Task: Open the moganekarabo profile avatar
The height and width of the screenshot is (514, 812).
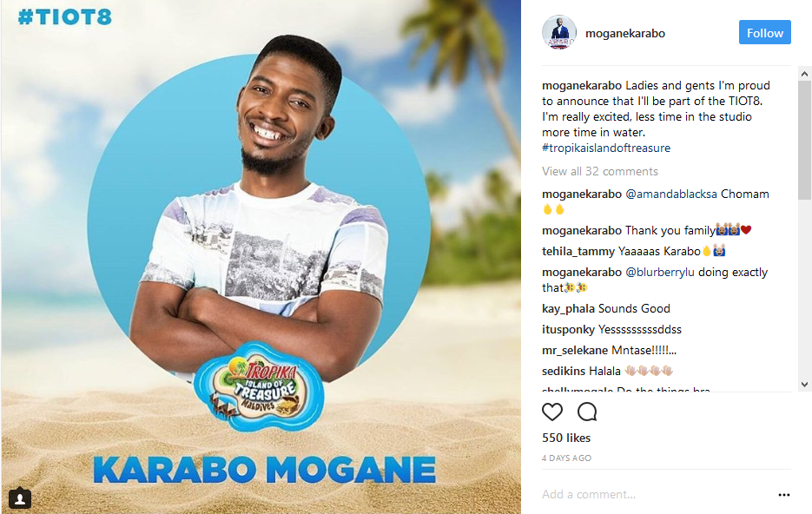Action: (559, 33)
